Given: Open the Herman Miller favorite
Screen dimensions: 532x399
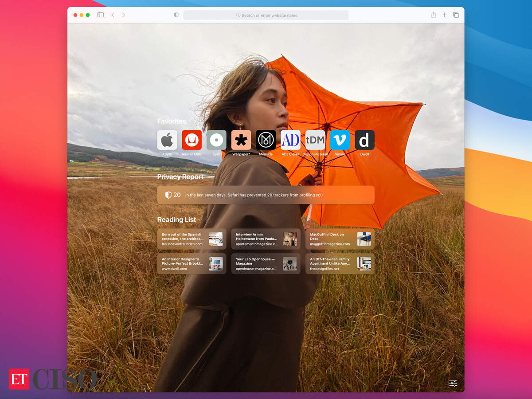Looking at the screenshot, I should (x=192, y=140).
